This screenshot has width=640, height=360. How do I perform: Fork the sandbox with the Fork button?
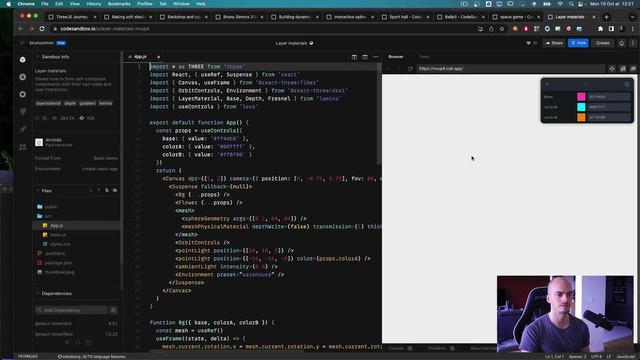coord(578,43)
